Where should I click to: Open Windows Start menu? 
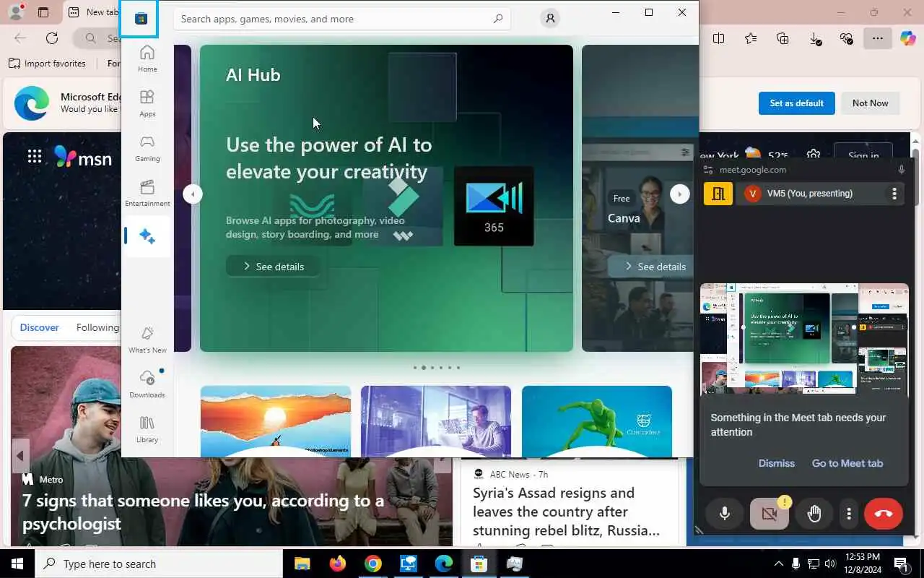point(17,564)
